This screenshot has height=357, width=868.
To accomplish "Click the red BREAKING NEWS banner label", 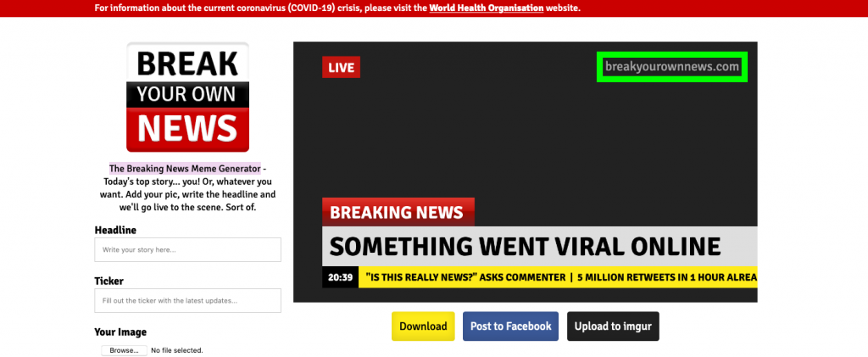I will click(x=397, y=212).
